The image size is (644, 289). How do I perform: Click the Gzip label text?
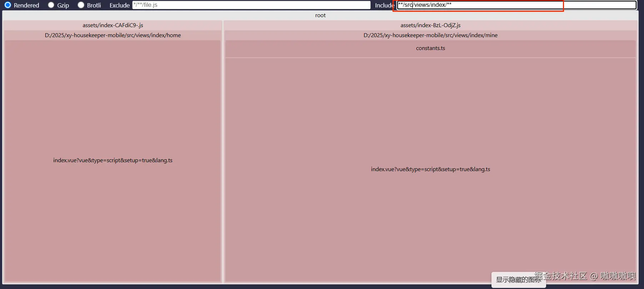click(63, 5)
